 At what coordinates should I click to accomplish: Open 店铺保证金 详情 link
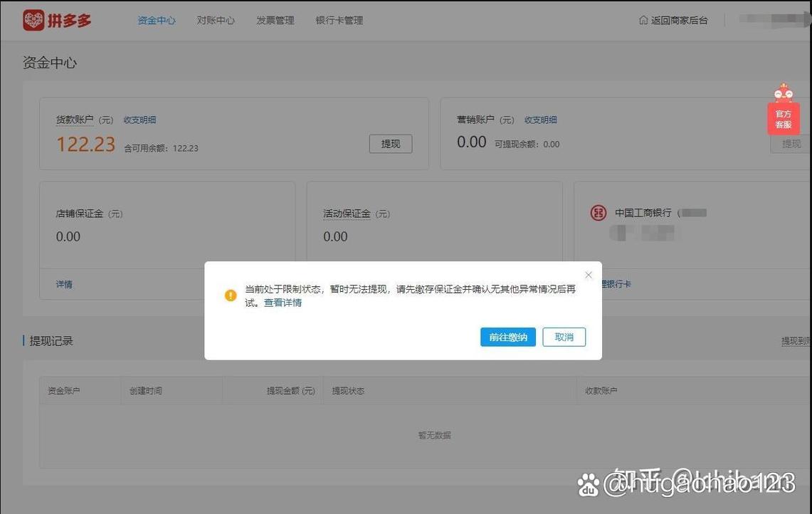(64, 284)
